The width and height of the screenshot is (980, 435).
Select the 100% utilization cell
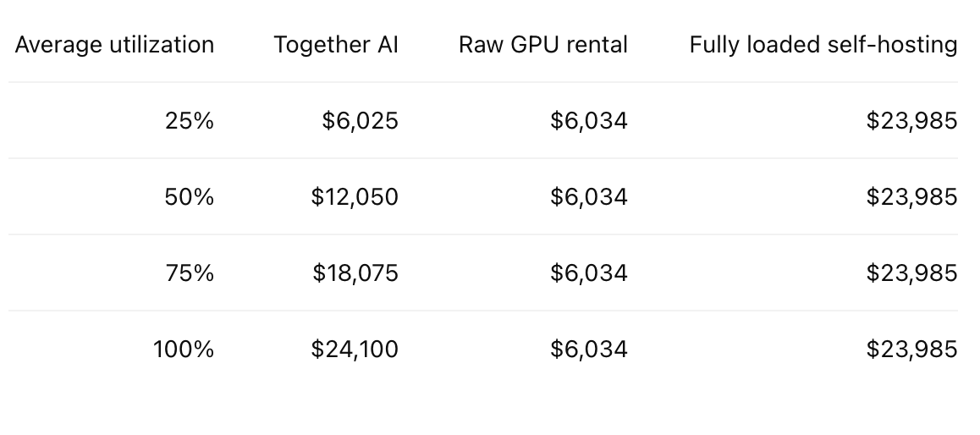(x=184, y=349)
